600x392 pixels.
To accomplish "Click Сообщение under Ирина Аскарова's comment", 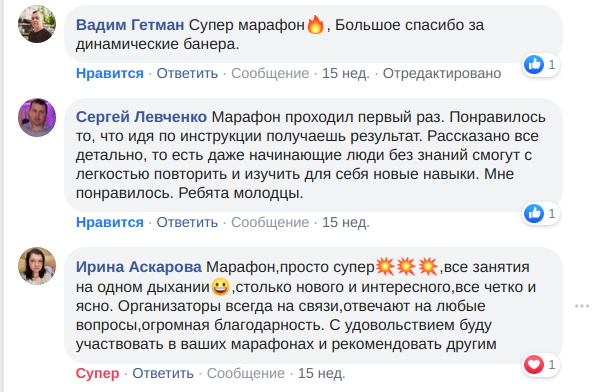I will tap(246, 373).
